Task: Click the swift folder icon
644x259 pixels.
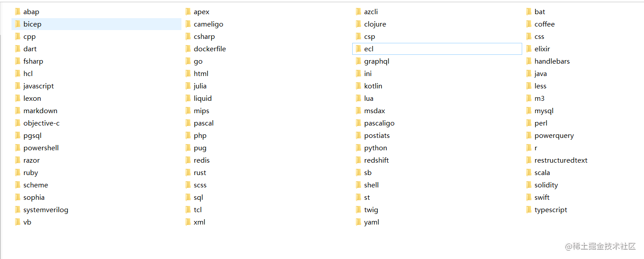Action: [x=529, y=198]
